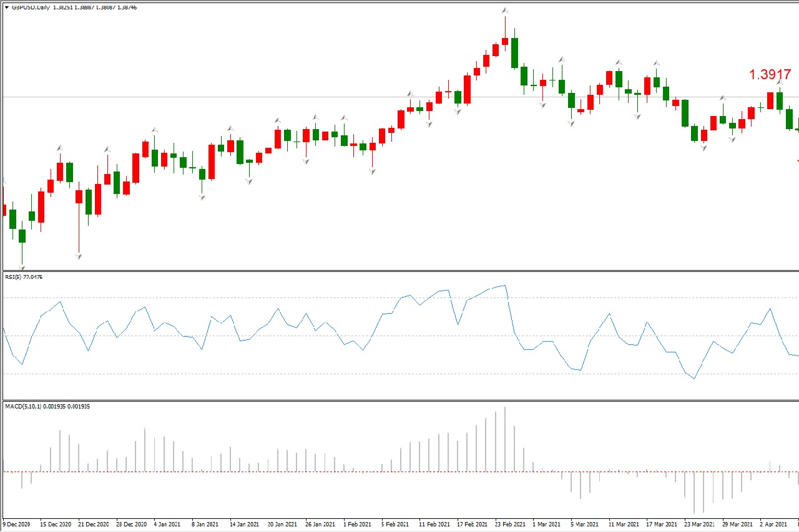
Task: Select the down fractal arrow under the long red 21 Dec wick
Action: click(x=79, y=256)
